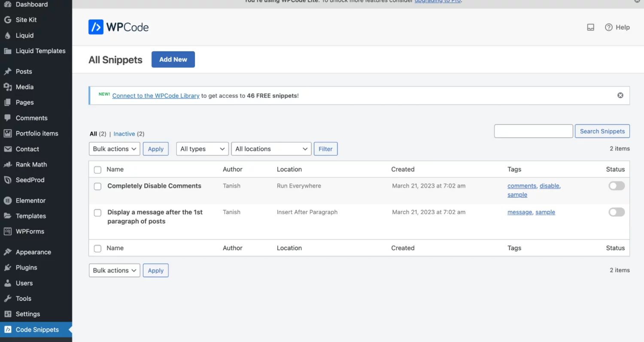Click the upgrading to Pro link
The width and height of the screenshot is (644, 342).
point(438,1)
